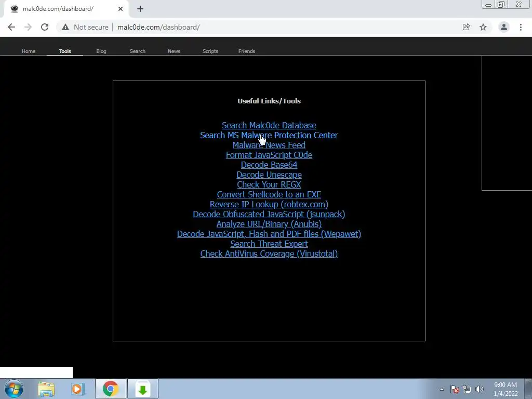Open the Check Your REGX link

point(269,184)
